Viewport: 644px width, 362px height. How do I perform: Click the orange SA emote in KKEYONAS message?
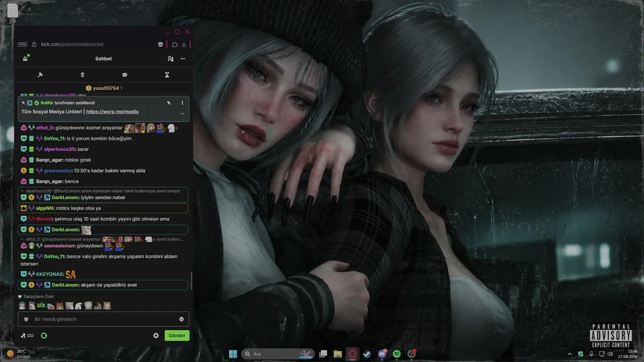70,274
